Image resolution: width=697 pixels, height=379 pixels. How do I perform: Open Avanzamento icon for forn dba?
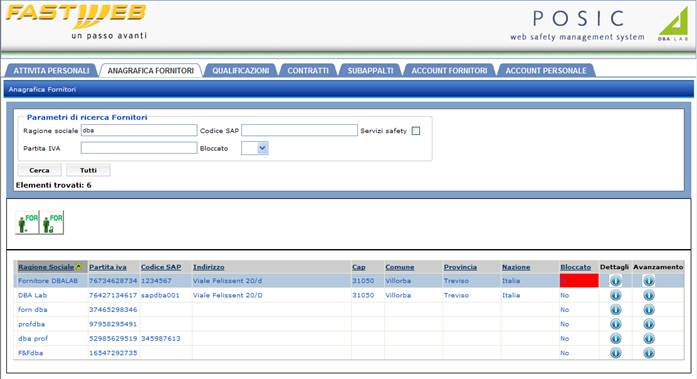coord(649,310)
